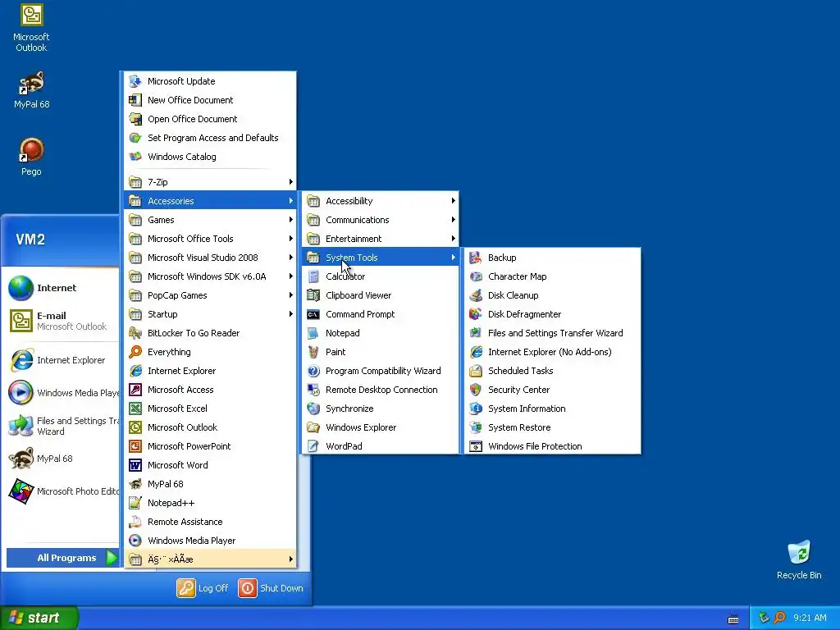Screen dimensions: 840x630
Task: Select Microsoft Update menu entry
Action: coord(210,81)
